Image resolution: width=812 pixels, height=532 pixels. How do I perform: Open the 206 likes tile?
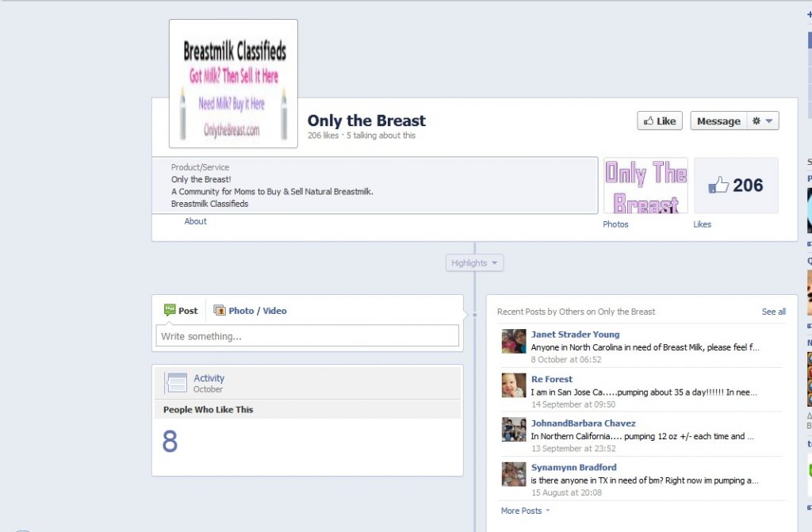(736, 186)
